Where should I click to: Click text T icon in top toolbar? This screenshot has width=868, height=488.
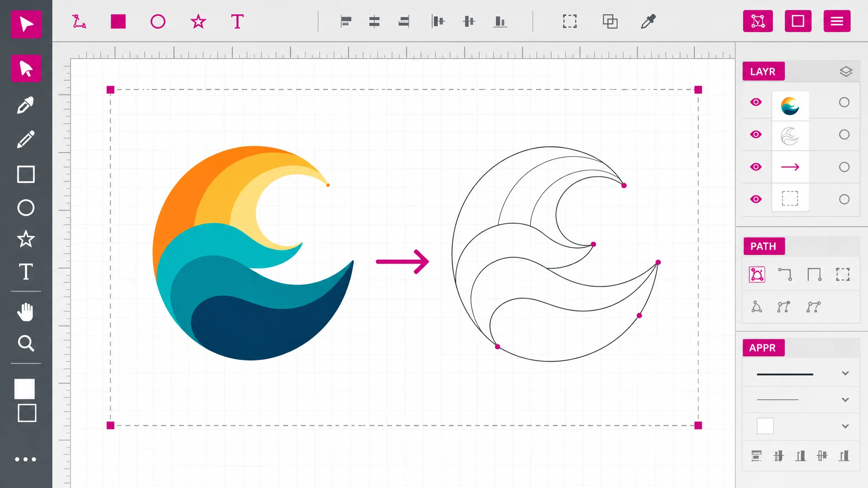click(x=237, y=22)
